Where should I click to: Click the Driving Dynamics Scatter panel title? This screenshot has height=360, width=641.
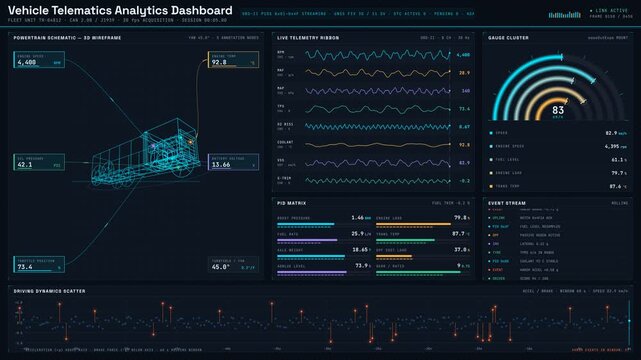[x=49, y=291]
